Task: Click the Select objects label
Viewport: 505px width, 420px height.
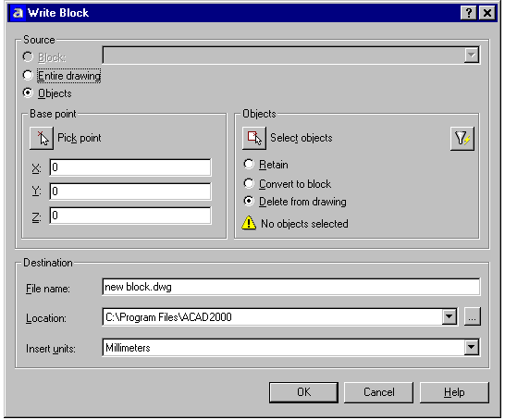Action: pos(302,138)
